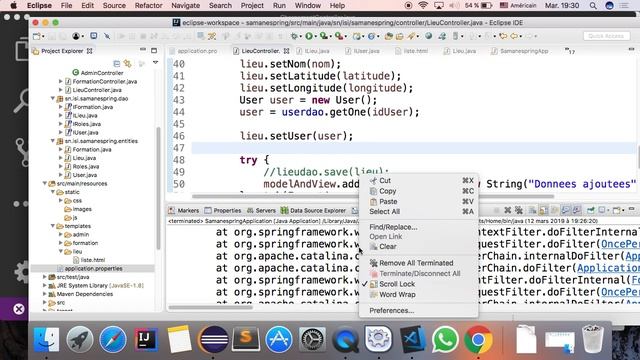
Task: Select LieuController.java in Project Explorer
Action: (97, 90)
